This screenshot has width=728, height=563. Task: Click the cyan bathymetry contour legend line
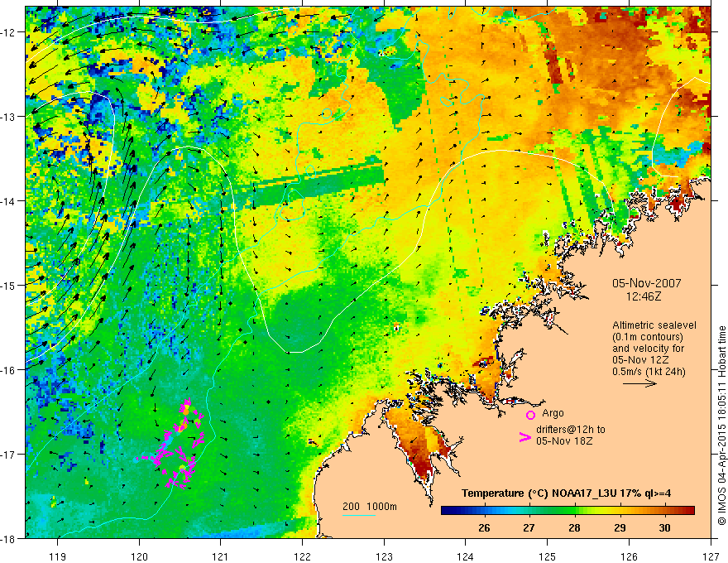tap(359, 515)
